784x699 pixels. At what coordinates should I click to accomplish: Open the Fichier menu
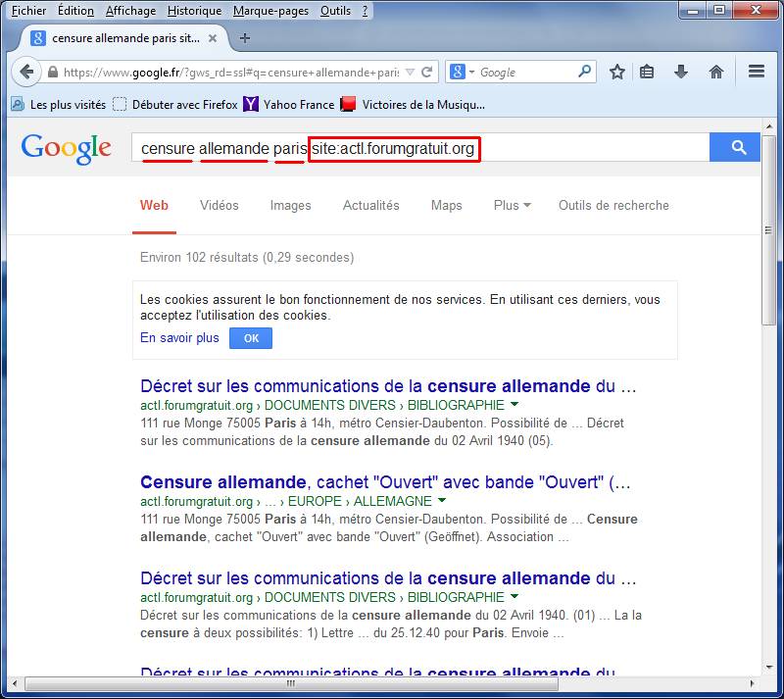pyautogui.click(x=28, y=11)
